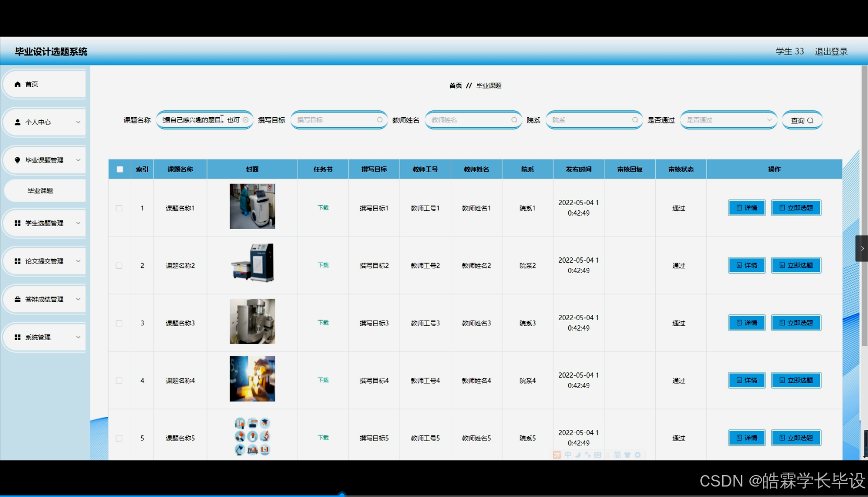Expand the 论文提交管理 menu chevron
Image resolution: width=868 pixels, height=497 pixels.
point(78,261)
